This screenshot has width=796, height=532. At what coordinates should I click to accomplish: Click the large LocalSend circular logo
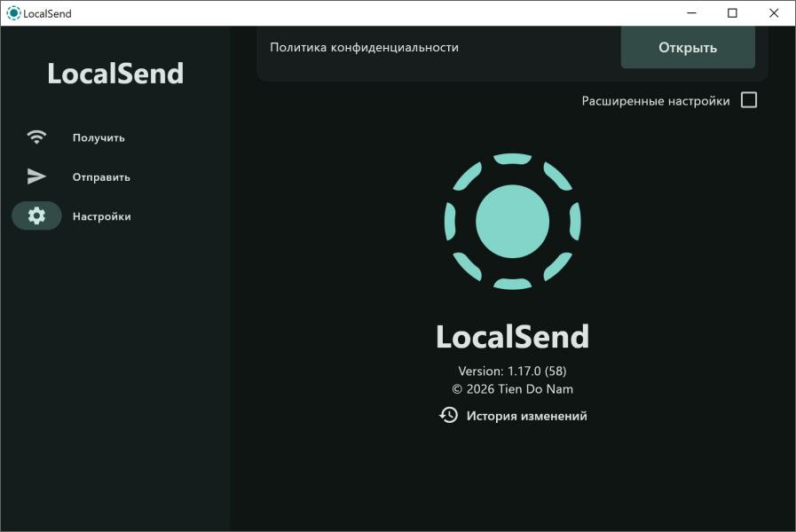(x=512, y=222)
